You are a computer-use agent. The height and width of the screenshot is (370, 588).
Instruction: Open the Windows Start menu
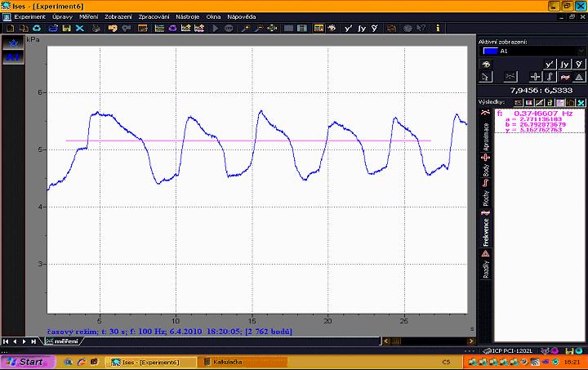click(x=28, y=362)
